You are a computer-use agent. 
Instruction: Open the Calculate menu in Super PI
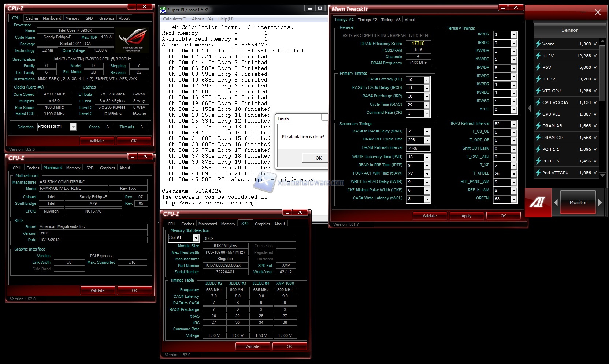point(174,19)
